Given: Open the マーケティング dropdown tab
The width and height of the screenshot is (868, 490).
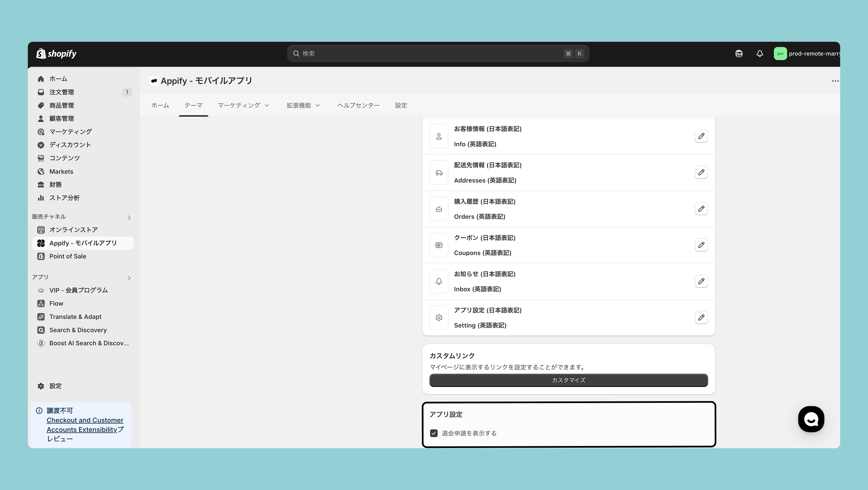Looking at the screenshot, I should coord(243,106).
